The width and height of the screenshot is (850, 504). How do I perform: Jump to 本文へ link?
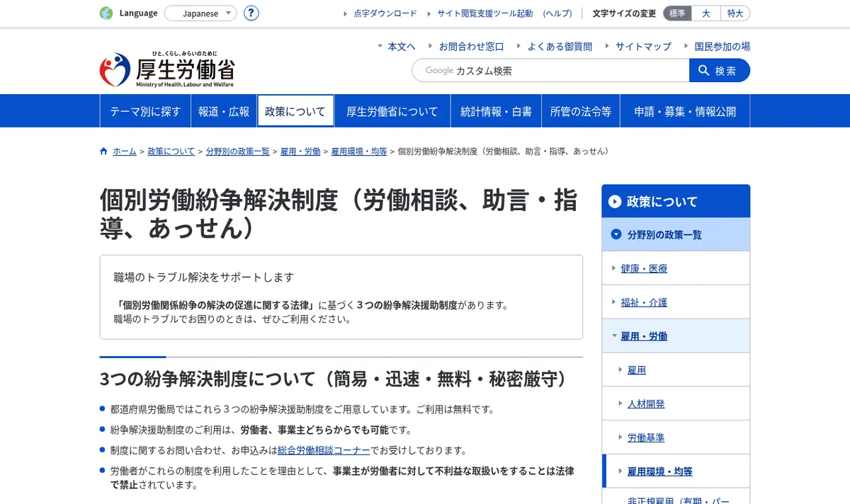click(x=402, y=47)
